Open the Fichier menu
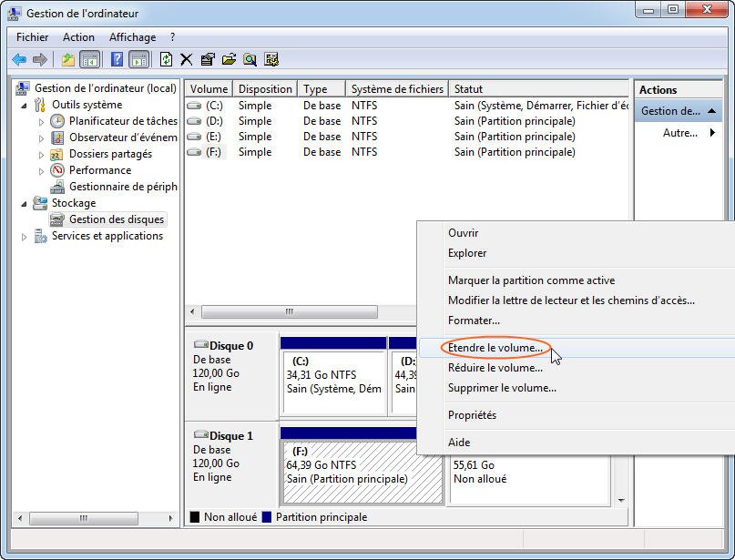The height and width of the screenshot is (560, 735). coord(33,37)
